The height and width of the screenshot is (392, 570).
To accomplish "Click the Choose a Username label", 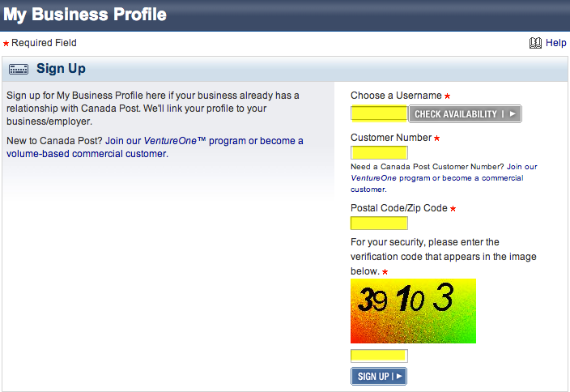I will tap(396, 96).
